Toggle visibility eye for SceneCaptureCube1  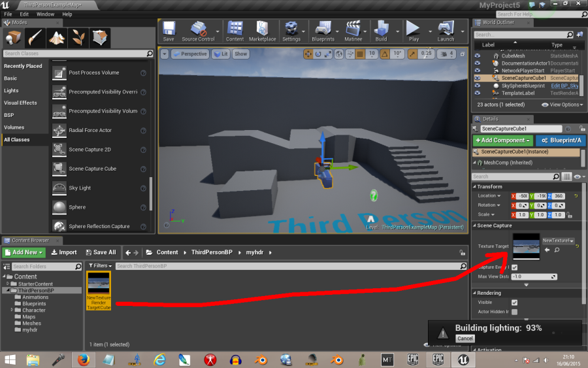(478, 78)
